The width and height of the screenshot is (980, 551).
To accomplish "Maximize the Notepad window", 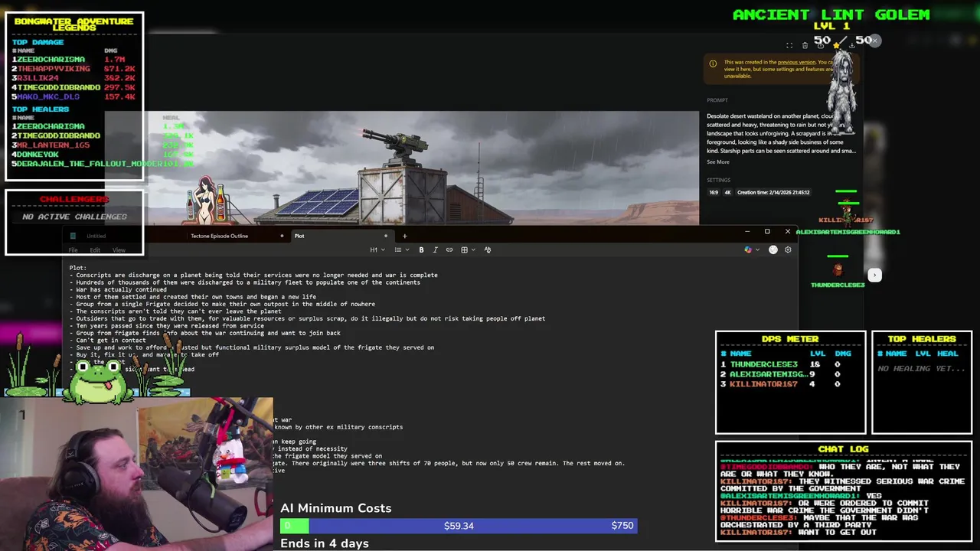I will (767, 231).
